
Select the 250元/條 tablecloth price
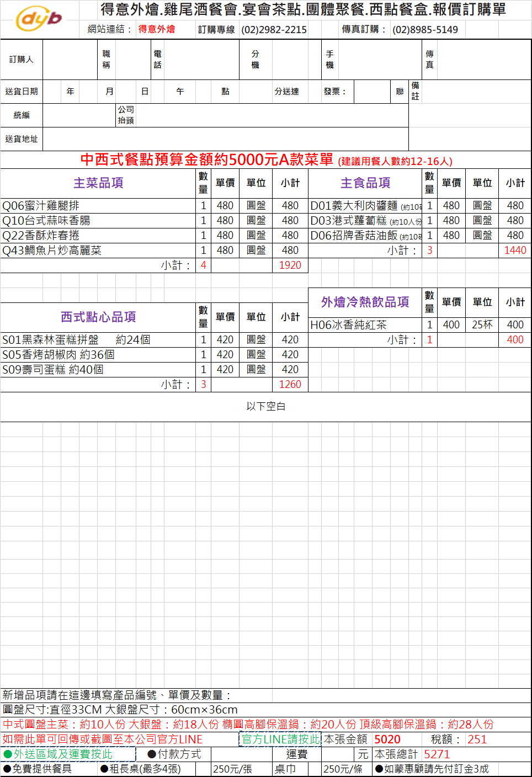point(343,769)
